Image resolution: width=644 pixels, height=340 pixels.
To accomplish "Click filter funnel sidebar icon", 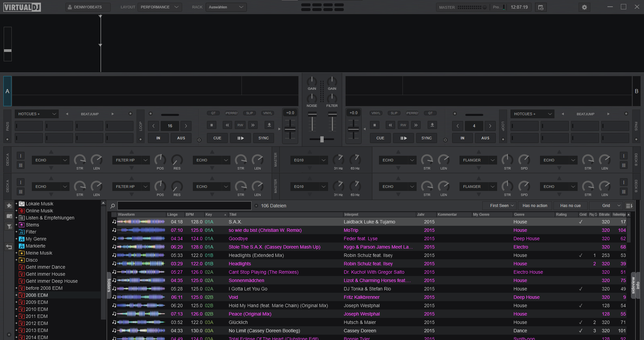I will 9,227.
